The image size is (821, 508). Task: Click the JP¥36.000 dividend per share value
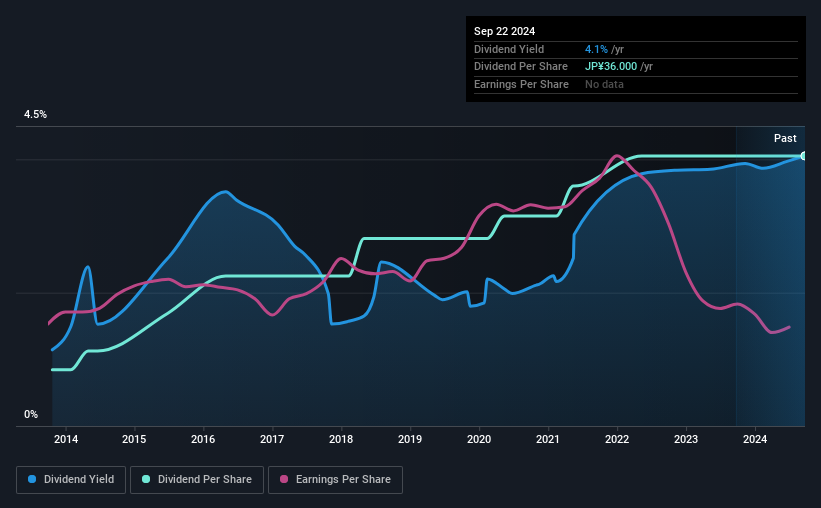click(611, 67)
